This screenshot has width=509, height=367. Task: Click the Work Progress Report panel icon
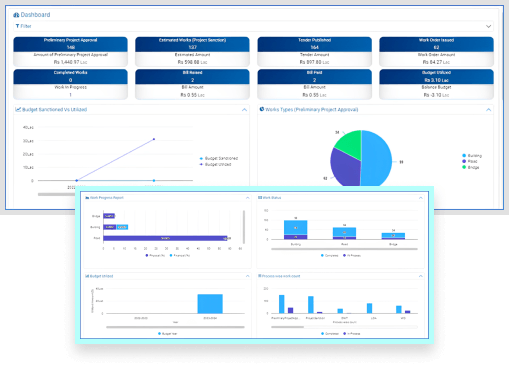pyautogui.click(x=87, y=198)
